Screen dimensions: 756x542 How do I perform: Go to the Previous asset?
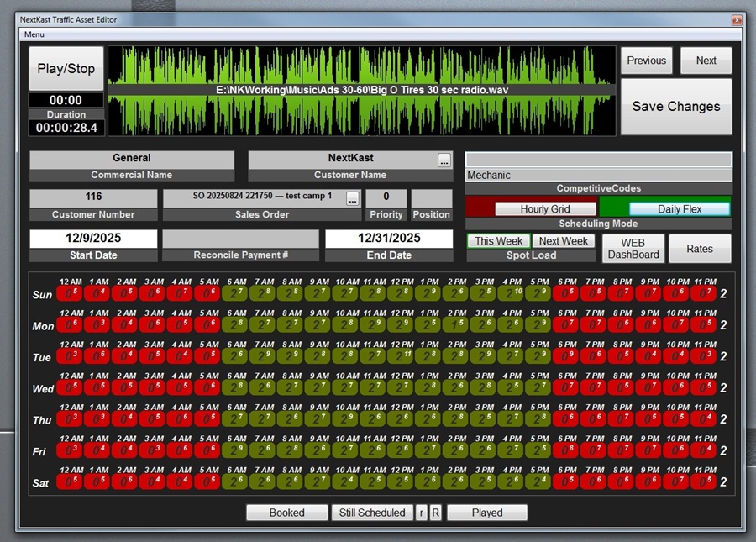tap(646, 61)
